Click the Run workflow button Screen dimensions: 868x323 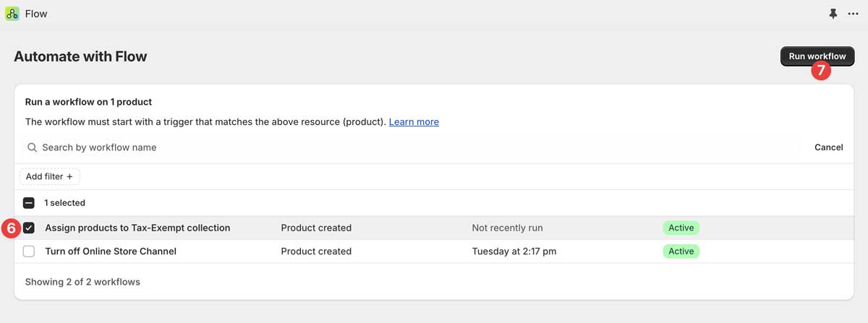(x=817, y=56)
